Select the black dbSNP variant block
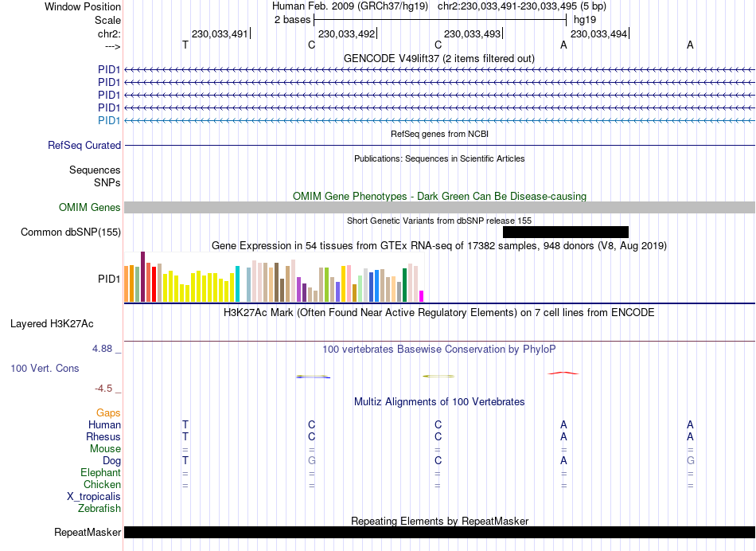The image size is (756, 551). click(566, 232)
